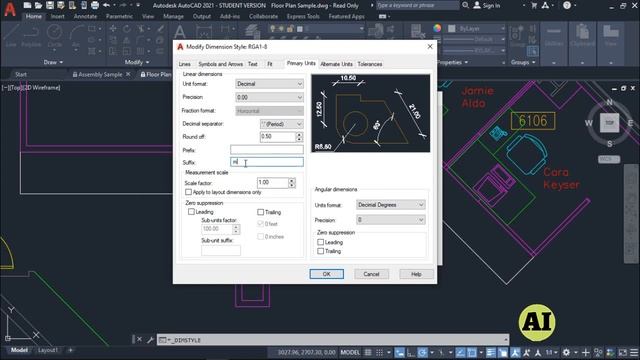Click the Undo arrow in quick access toolbar
640x360 pixels.
click(x=107, y=5)
